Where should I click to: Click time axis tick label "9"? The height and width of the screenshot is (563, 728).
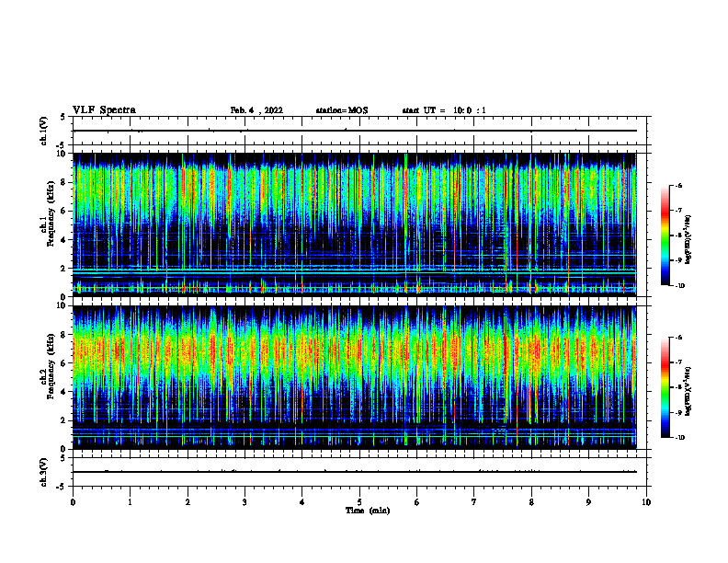(588, 502)
